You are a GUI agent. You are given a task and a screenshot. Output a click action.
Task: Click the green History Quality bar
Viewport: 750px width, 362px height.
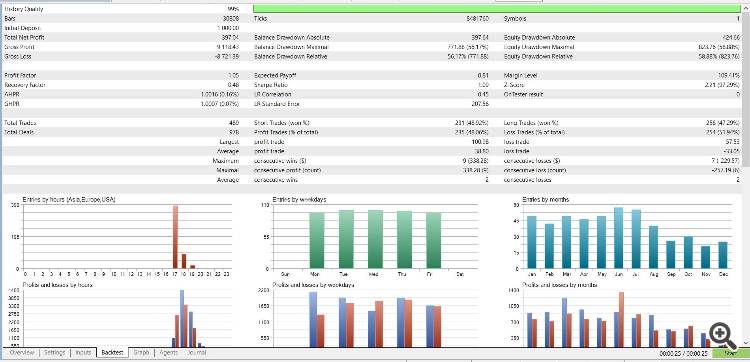pyautogui.click(x=497, y=9)
